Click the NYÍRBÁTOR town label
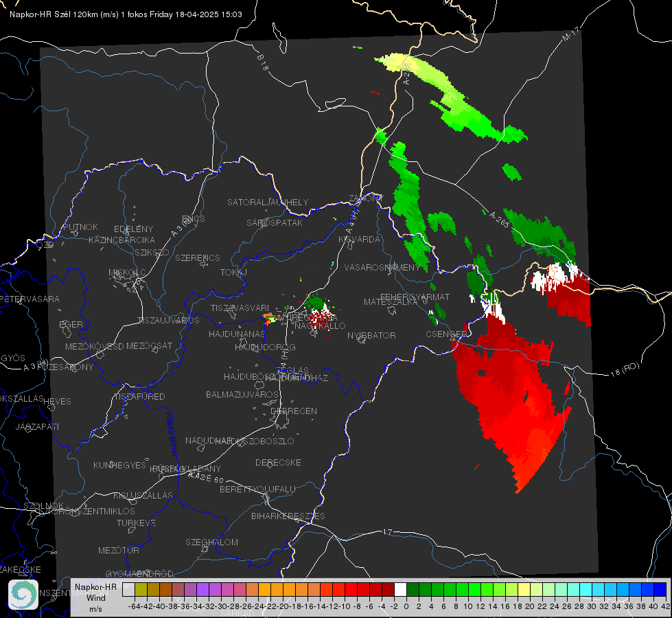 coord(371,335)
